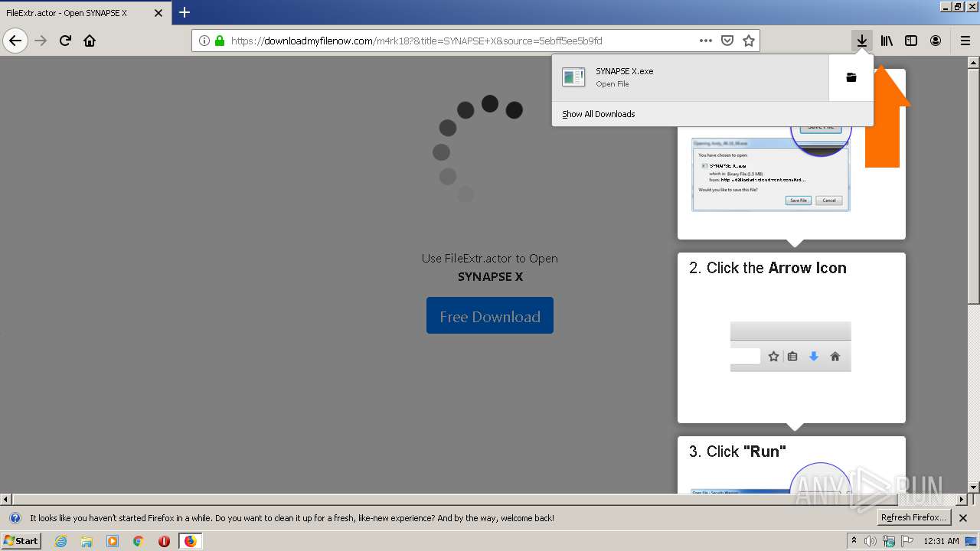Click the SYNAPSE X title text
The image size is (980, 551).
[490, 276]
